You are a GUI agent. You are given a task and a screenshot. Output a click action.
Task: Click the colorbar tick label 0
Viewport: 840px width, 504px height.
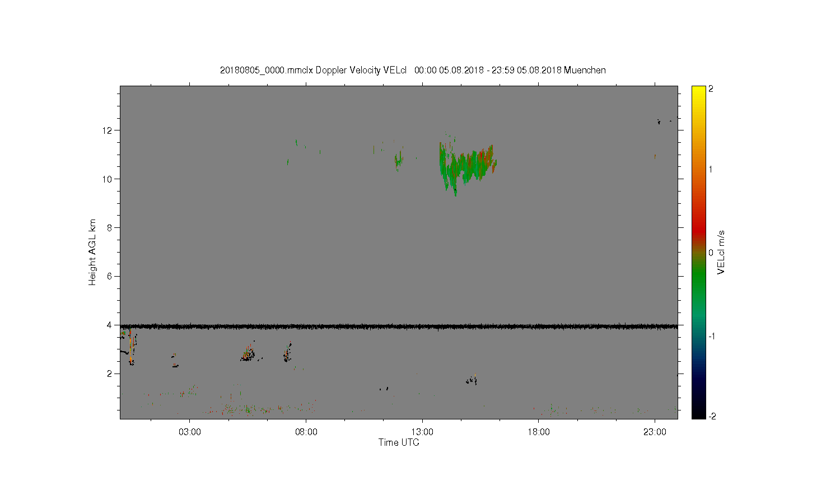click(x=711, y=253)
